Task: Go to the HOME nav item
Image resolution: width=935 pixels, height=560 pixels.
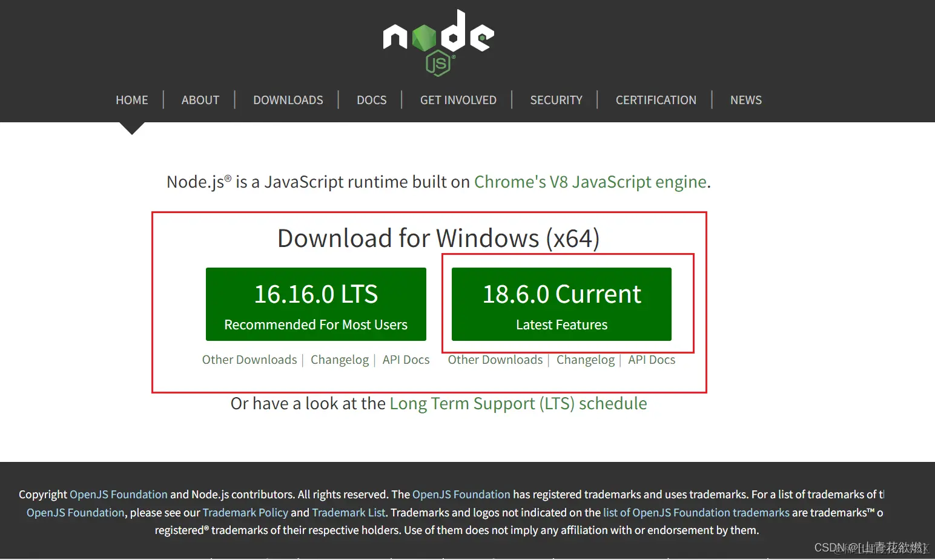Action: pyautogui.click(x=132, y=100)
